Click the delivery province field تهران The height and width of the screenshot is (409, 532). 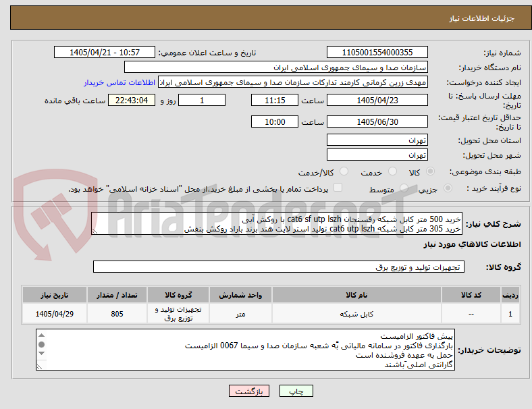coord(377,140)
